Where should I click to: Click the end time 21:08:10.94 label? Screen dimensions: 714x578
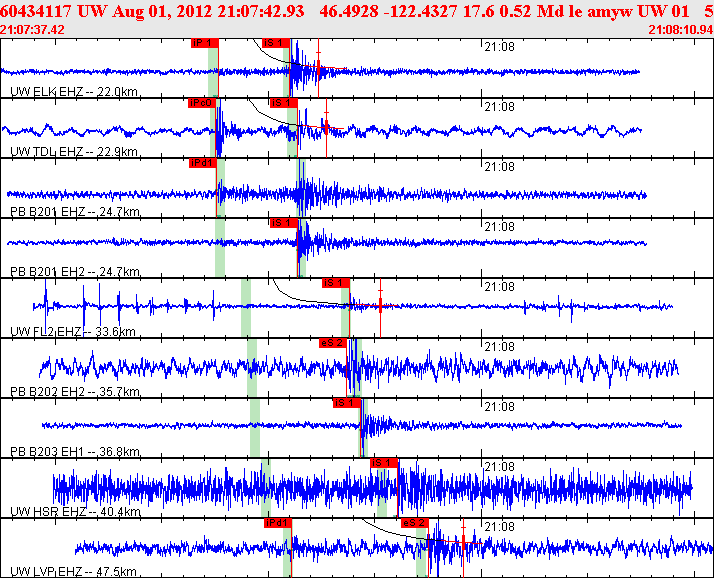680,30
